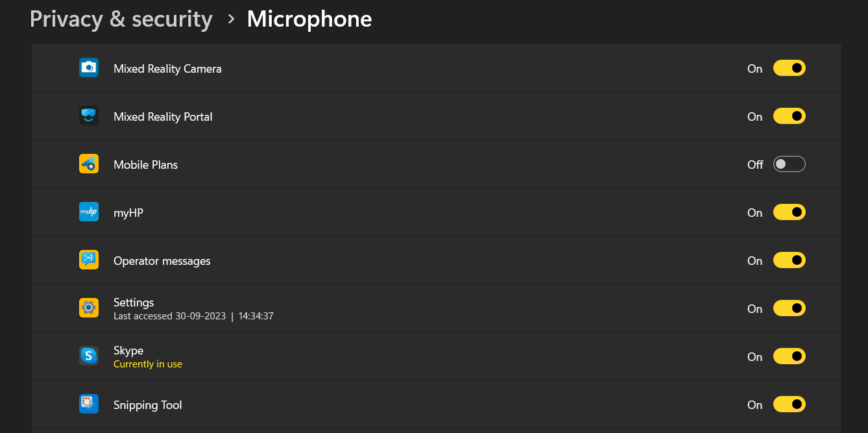The image size is (868, 433).
Task: Click the Currently in use label under Skype
Action: click(148, 364)
